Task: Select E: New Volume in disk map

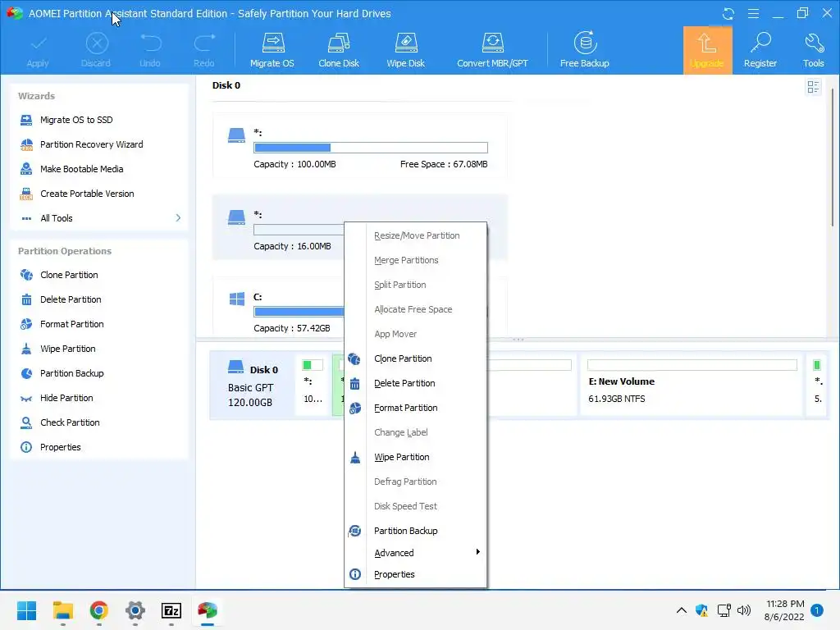Action: 692,384
